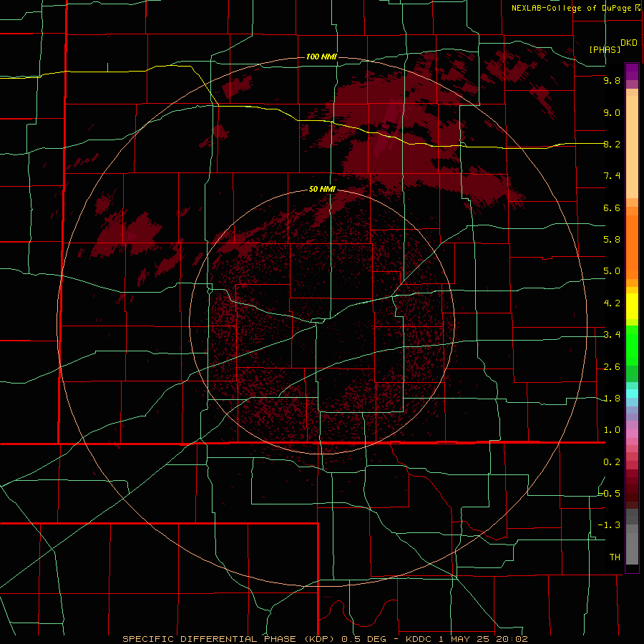Viewport: 644px width, 644px height.
Task: Click the 5.8 value on the color scale
Action: click(612, 240)
